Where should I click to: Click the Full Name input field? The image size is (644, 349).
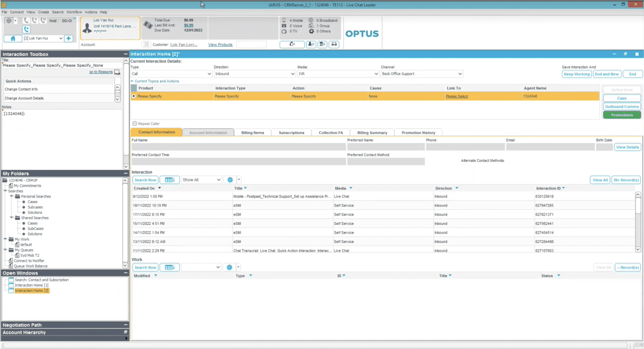click(239, 147)
